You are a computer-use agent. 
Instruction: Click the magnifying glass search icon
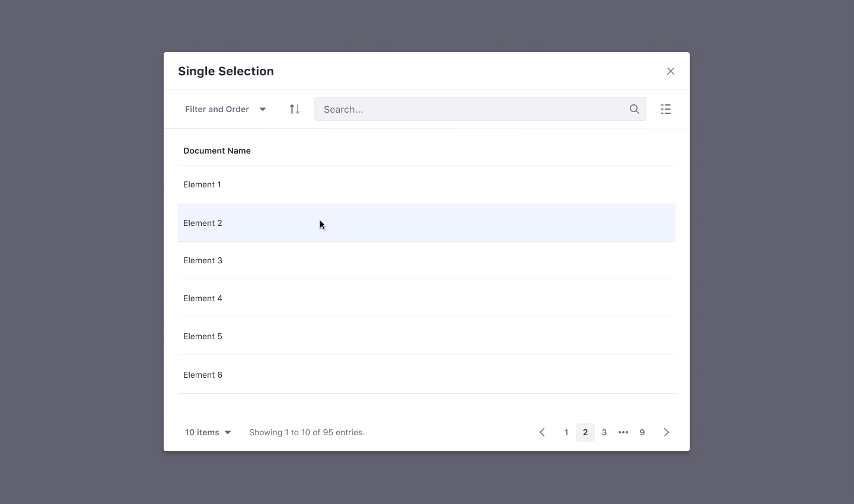634,109
